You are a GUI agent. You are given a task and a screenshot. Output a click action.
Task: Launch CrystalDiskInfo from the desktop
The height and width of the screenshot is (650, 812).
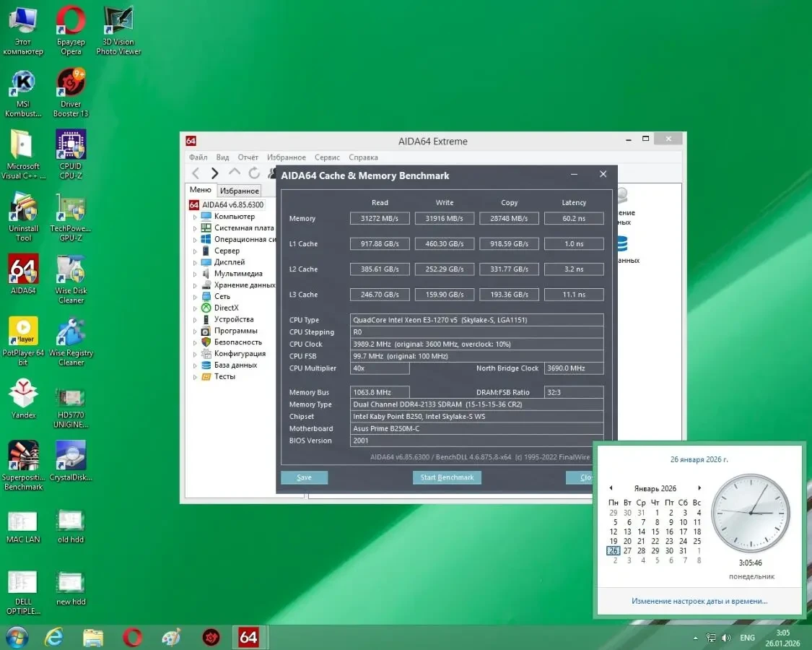70,456
